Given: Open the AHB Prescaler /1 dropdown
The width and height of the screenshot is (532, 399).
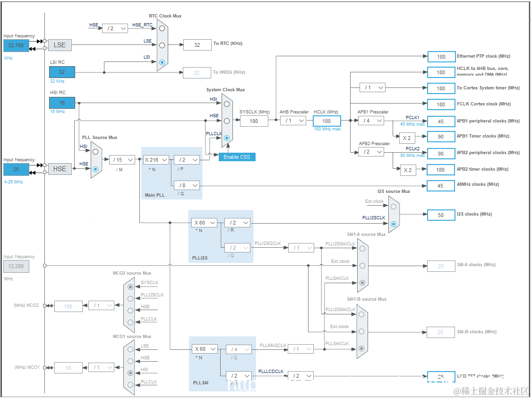Looking at the screenshot, I should click(x=293, y=121).
